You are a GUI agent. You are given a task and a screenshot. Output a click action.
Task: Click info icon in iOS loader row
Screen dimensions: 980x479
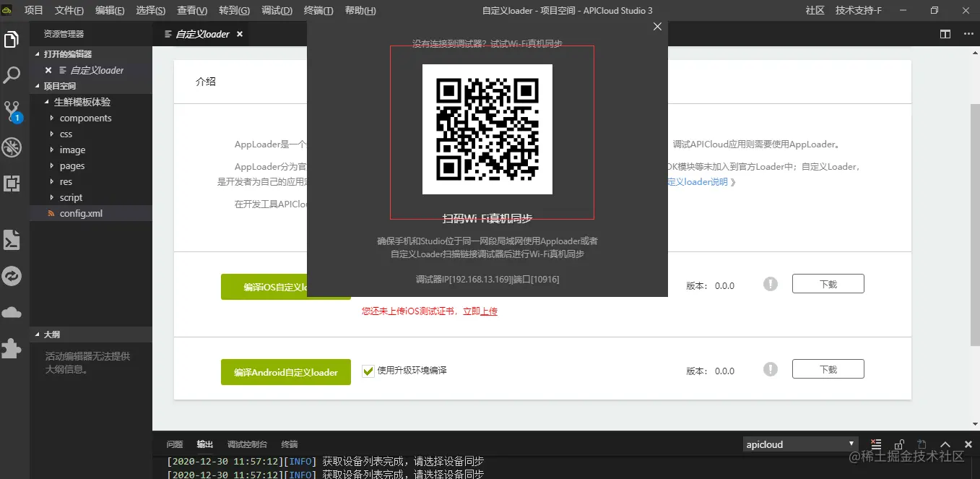[771, 284]
